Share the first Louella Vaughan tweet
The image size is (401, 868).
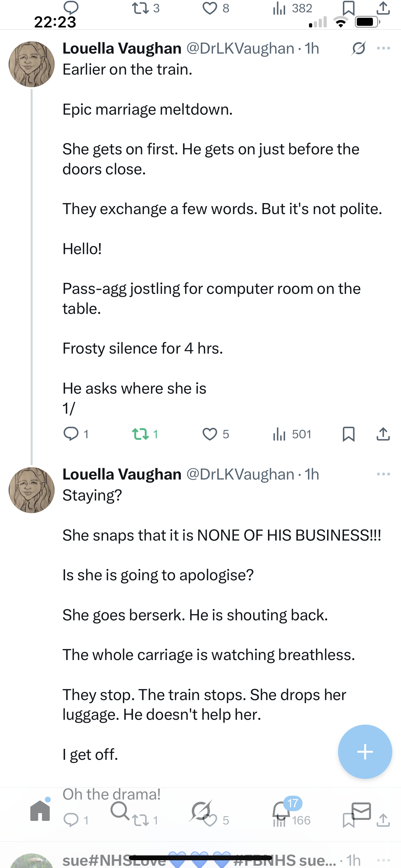point(383,434)
